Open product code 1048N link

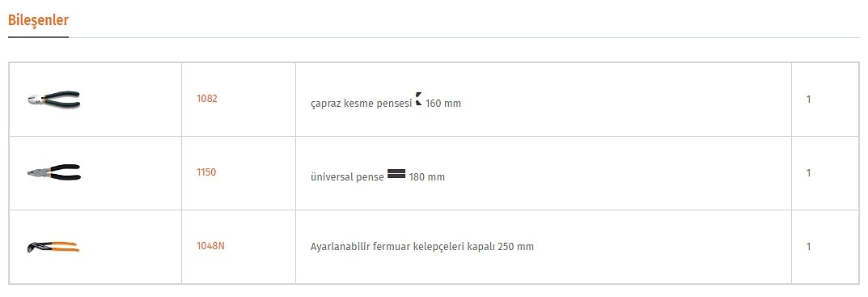(x=211, y=246)
